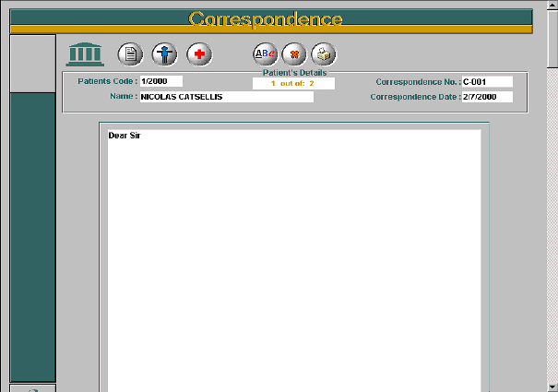The image size is (558, 392).
Task: Click the 'Patients Code :' label
Action: coord(108,81)
